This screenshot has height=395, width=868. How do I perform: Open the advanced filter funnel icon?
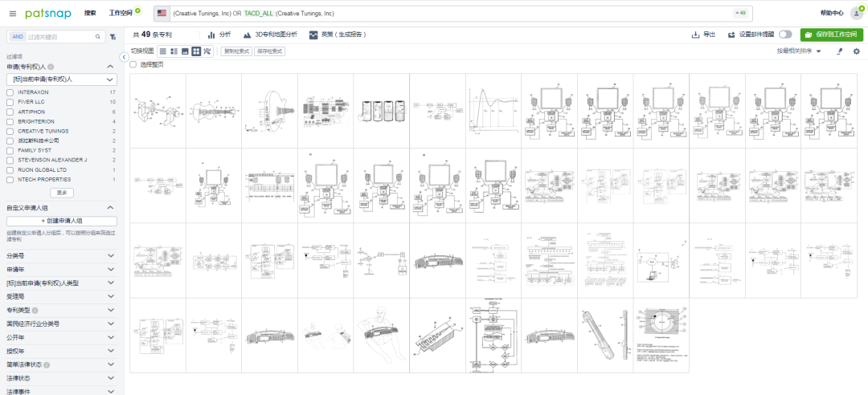(x=113, y=37)
